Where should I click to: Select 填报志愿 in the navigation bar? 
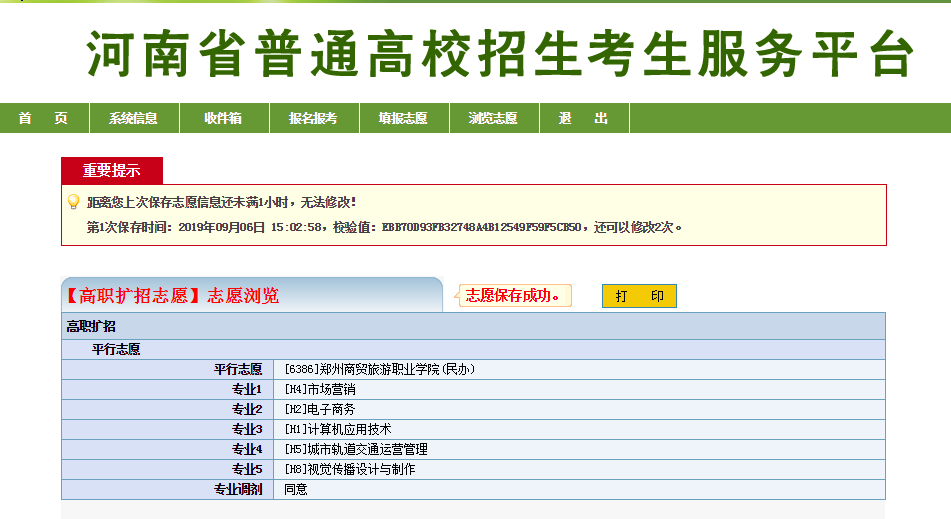[403, 118]
